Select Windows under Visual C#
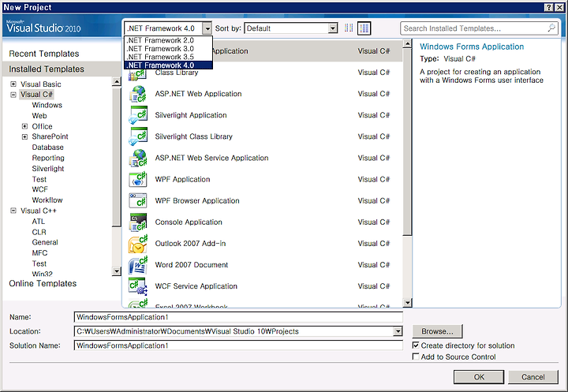Viewport: 568px width, 392px height. tap(47, 105)
